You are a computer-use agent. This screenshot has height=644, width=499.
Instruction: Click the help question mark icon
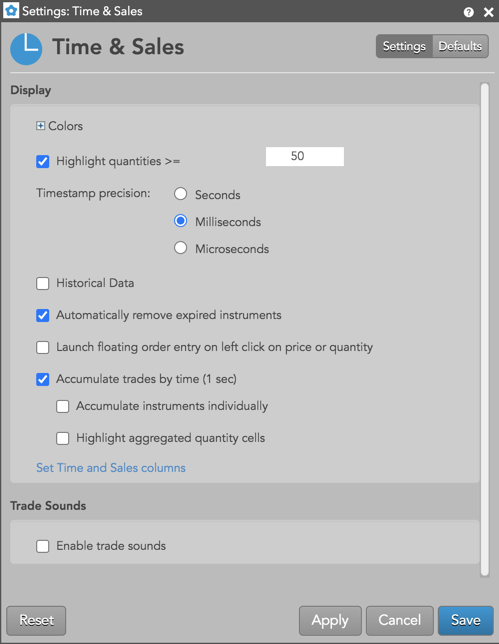[x=468, y=12]
